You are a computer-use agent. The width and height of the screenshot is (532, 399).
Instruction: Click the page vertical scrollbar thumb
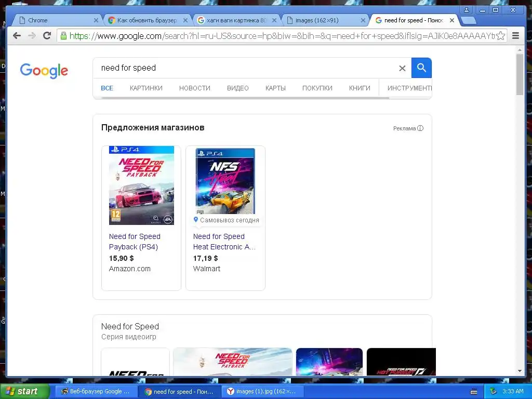[x=520, y=75]
